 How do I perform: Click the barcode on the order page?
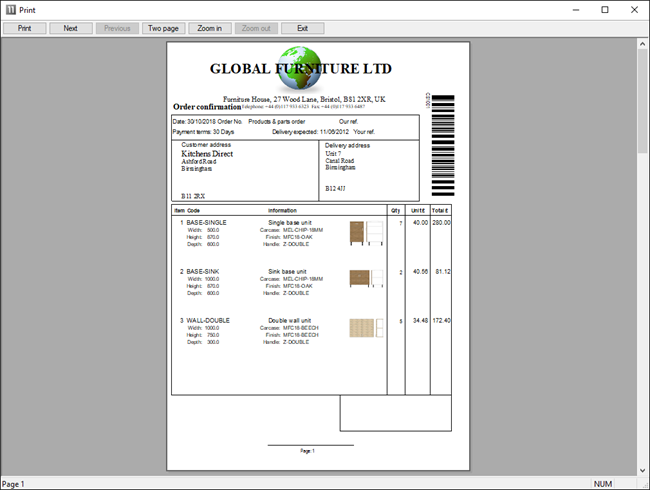point(443,145)
